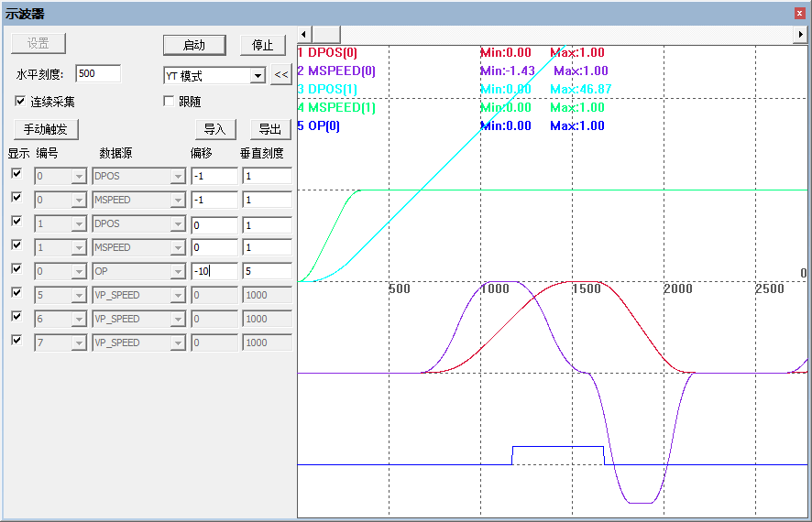Toggle display checkbox for the OP row
The image size is (812, 522).
point(16,269)
